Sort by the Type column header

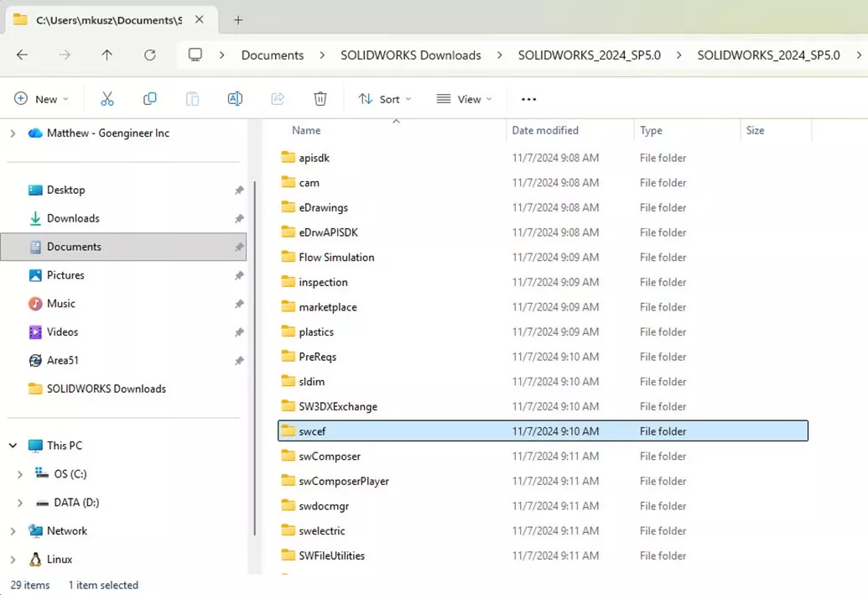coord(651,130)
